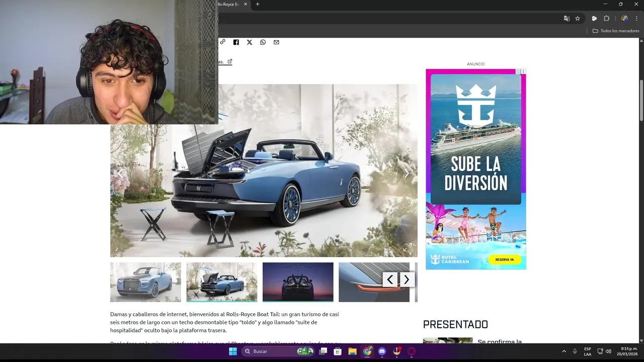Open the taskbar app with the red badge
Image resolution: width=644 pixels, height=362 pixels.
coord(397,351)
